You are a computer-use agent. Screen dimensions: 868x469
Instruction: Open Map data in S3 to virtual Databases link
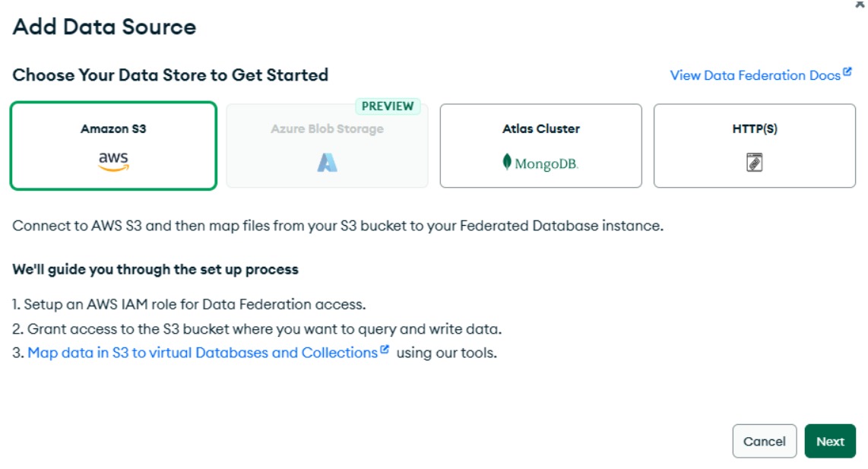tap(202, 353)
